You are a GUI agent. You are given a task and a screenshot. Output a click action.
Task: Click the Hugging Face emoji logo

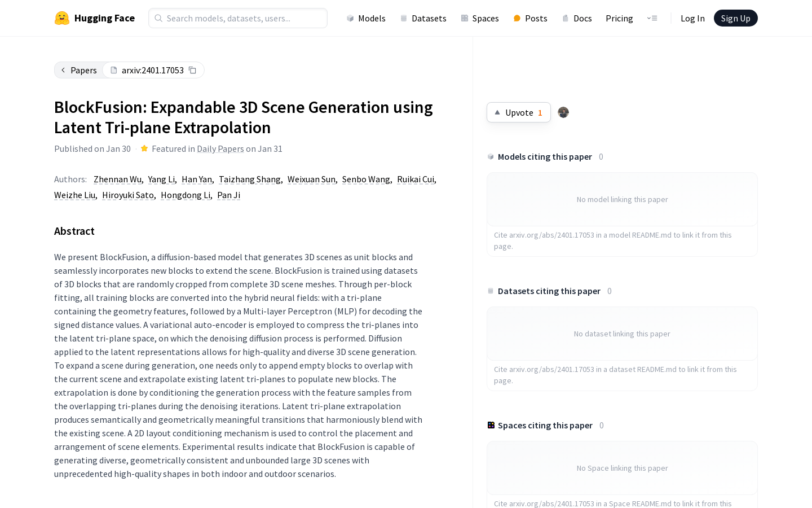(x=62, y=18)
